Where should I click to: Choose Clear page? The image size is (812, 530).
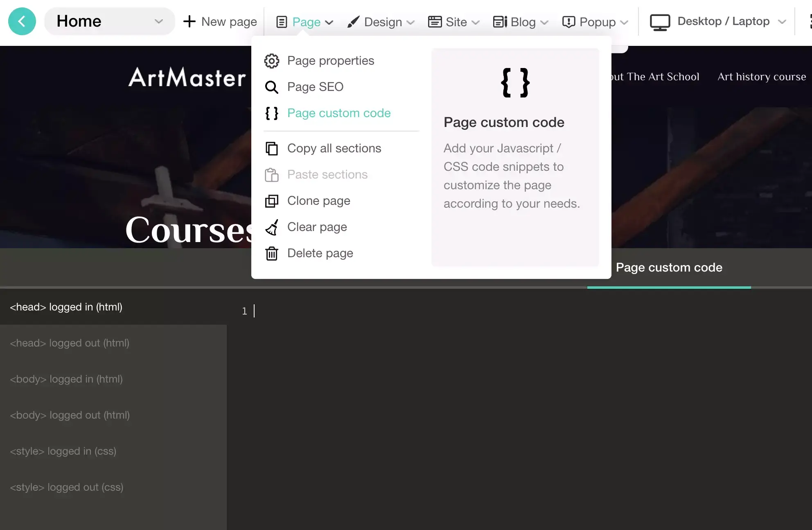317,227
